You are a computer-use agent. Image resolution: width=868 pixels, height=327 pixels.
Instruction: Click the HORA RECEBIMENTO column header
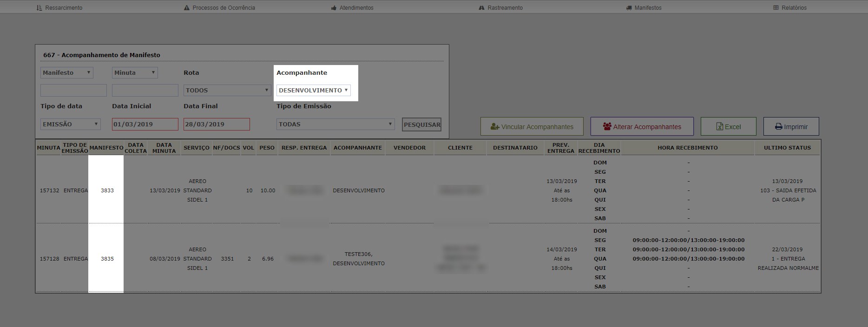click(x=688, y=148)
